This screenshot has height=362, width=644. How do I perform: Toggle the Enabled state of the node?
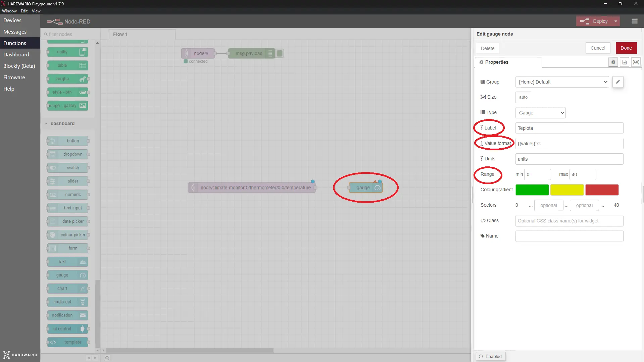(490, 356)
